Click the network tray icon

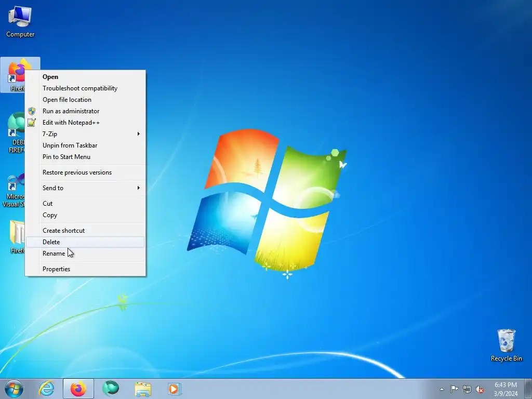pos(467,389)
